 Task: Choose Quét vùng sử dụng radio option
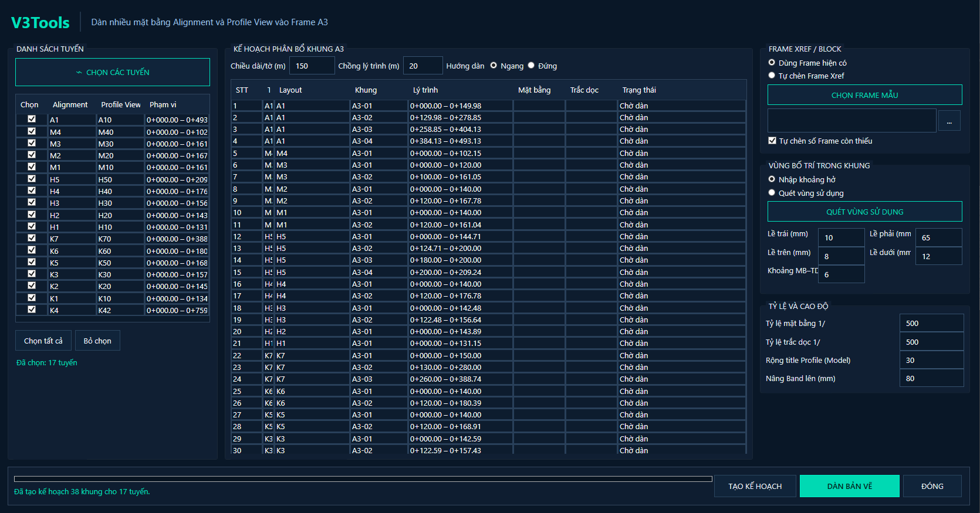(x=772, y=192)
